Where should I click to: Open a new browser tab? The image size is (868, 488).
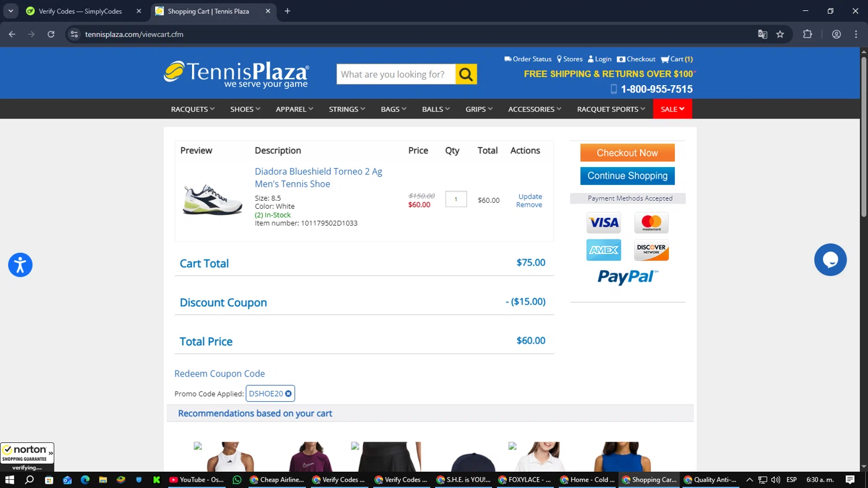coord(288,11)
